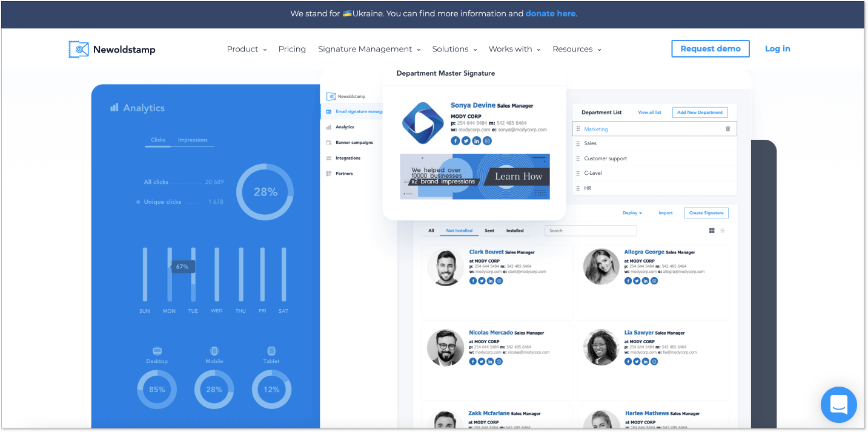The height and width of the screenshot is (432, 868).
Task: Delete the Marketing department with trash icon
Action: tap(727, 129)
